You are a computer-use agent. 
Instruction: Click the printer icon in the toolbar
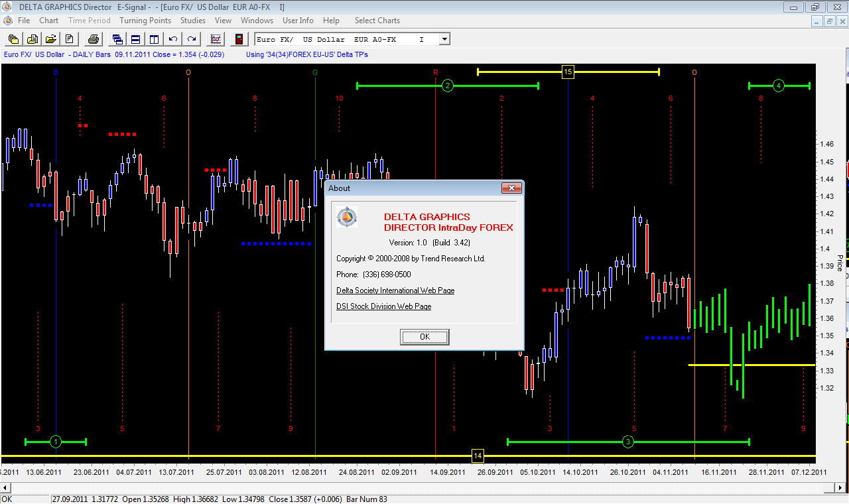point(94,39)
